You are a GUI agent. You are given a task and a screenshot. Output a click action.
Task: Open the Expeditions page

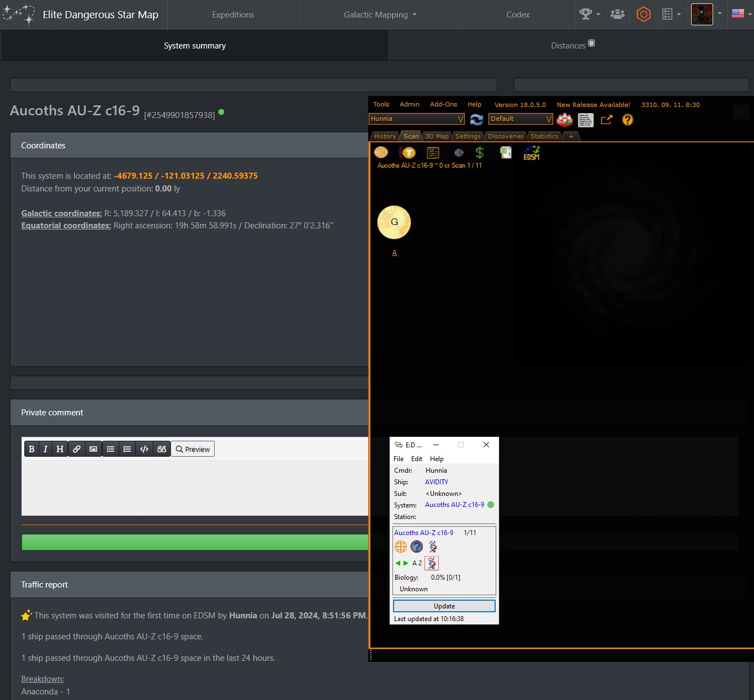point(233,15)
